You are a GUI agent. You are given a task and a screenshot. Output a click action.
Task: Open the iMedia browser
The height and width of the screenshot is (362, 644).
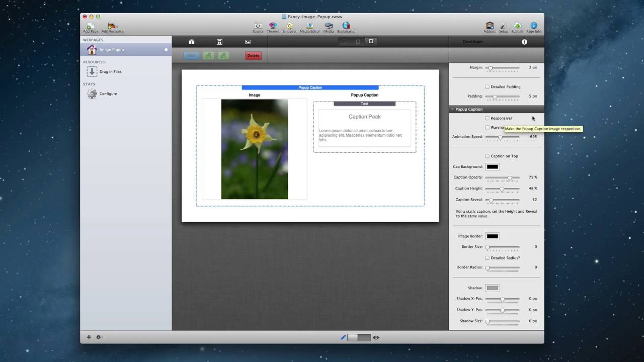coord(329,26)
